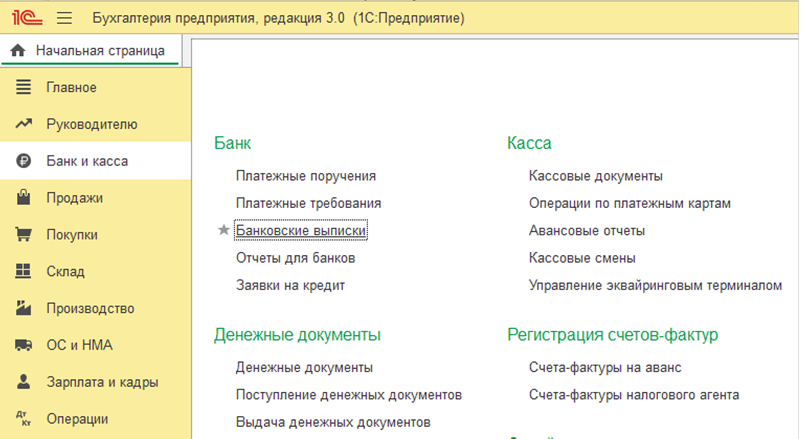This screenshot has height=439, width=803.
Task: Click the ОС и НМА truck icon
Action: click(24, 345)
